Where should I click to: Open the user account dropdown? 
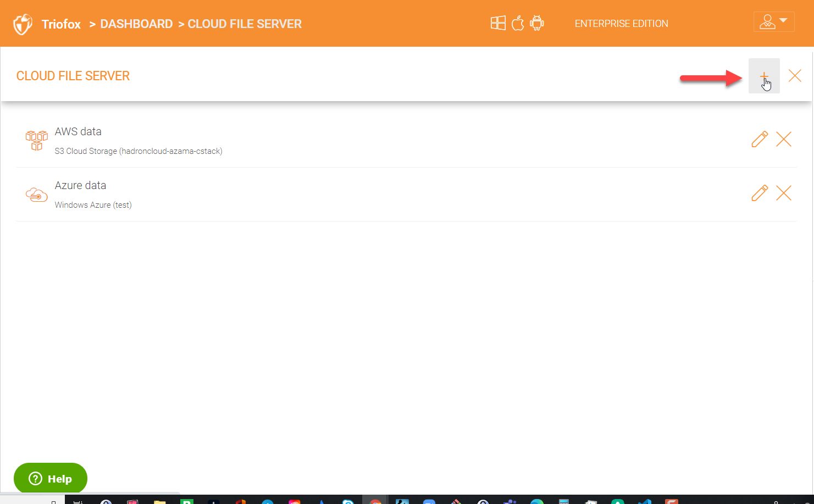pyautogui.click(x=774, y=22)
